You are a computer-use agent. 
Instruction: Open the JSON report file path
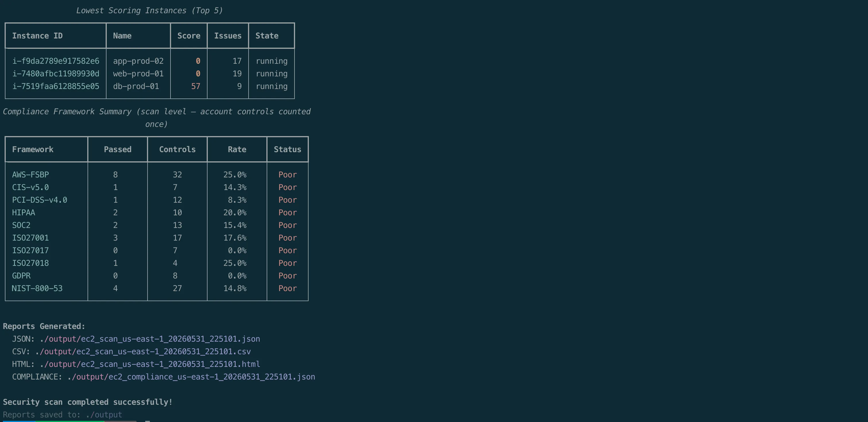(x=150, y=339)
